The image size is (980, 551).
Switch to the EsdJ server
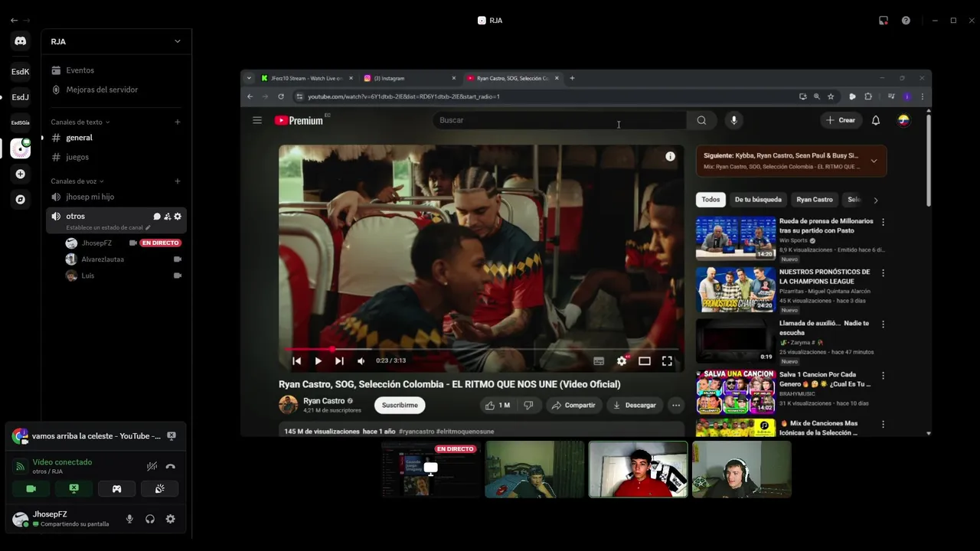[x=21, y=97]
